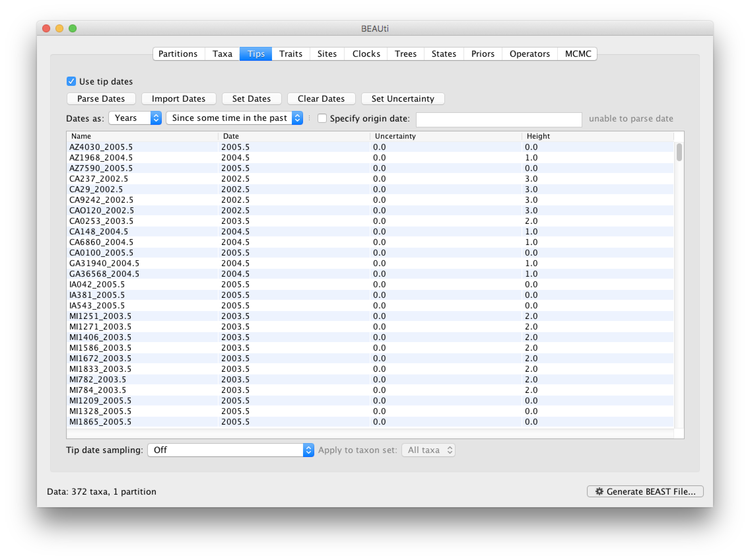750x560 pixels.
Task: Click the Parse Dates button
Action: [x=101, y=99]
